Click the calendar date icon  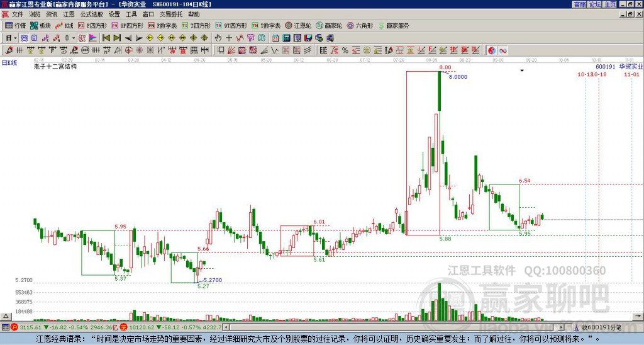coord(275,38)
